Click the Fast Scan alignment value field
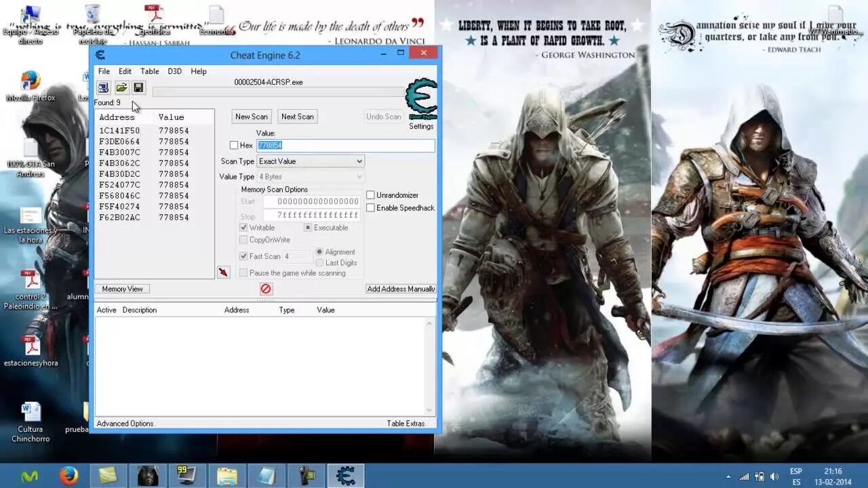 coord(298,256)
